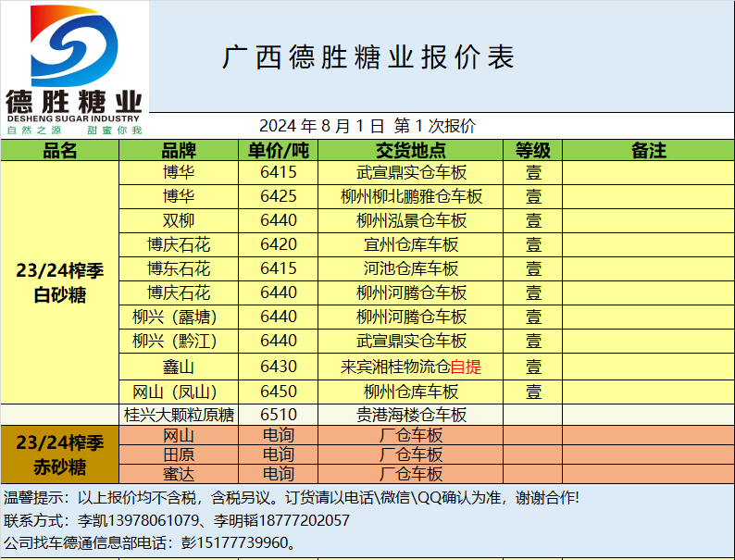Select the 6510 price cell
The height and width of the screenshot is (560, 735).
[x=279, y=415]
